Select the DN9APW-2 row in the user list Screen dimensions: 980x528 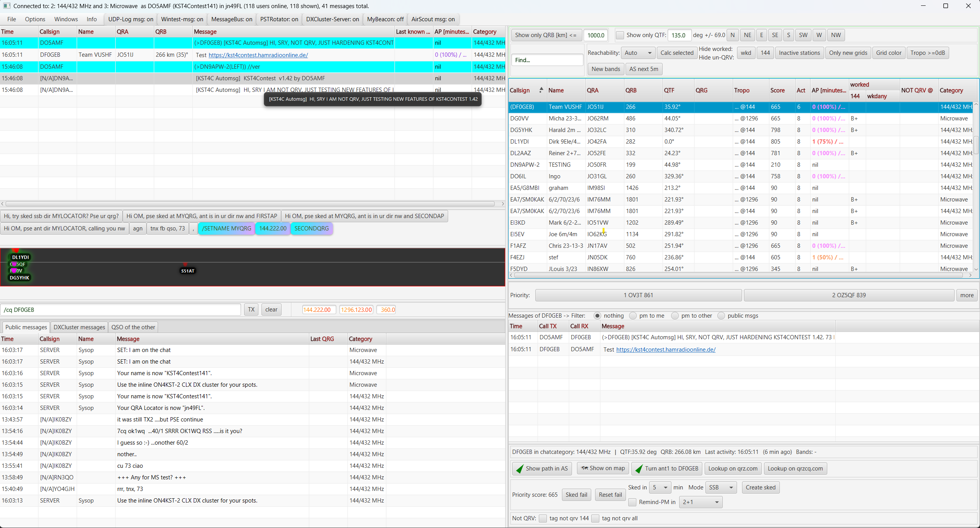pos(741,165)
